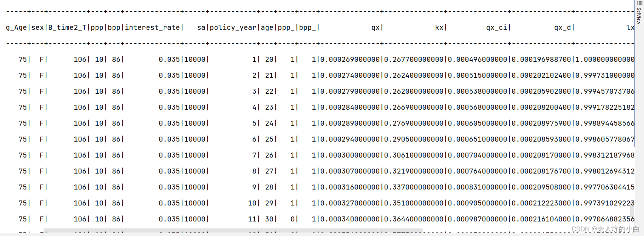Select the qx_ci value 0.000987000000

(x=478, y=219)
